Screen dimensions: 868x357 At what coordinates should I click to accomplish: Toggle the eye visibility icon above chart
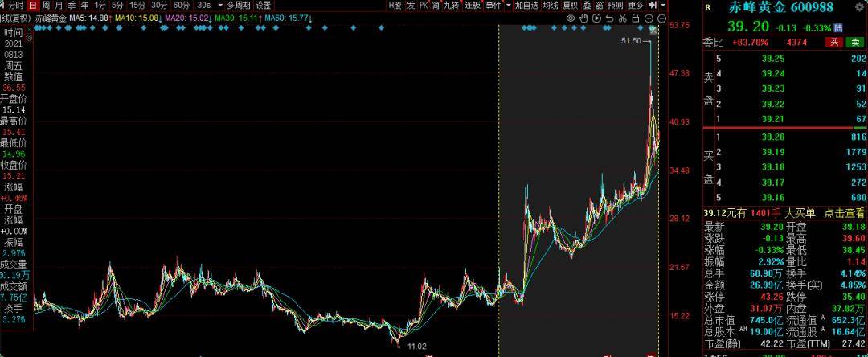point(571,18)
